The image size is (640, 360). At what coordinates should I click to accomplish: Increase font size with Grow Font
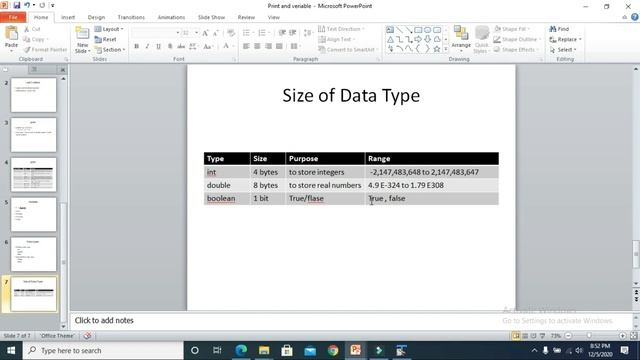[x=205, y=33]
